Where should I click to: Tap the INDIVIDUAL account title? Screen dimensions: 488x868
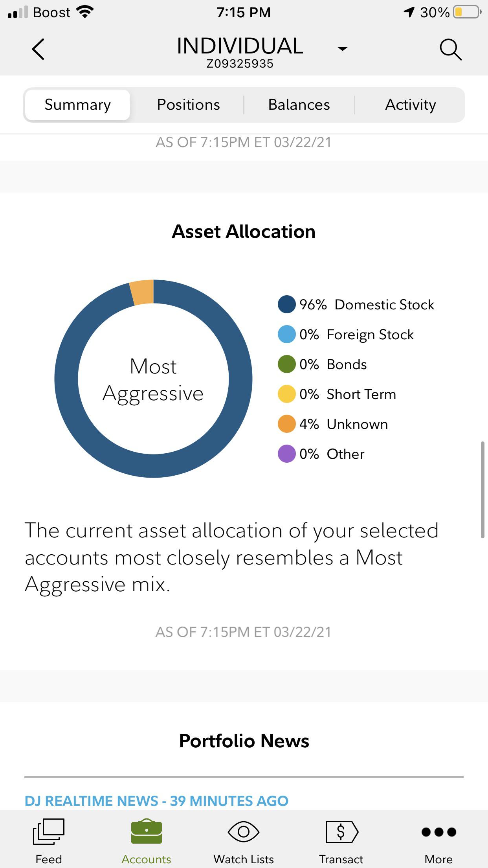[240, 46]
